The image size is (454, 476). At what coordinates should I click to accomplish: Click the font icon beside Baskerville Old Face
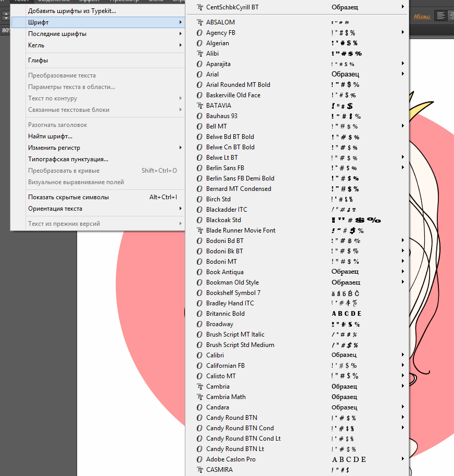[x=199, y=95]
